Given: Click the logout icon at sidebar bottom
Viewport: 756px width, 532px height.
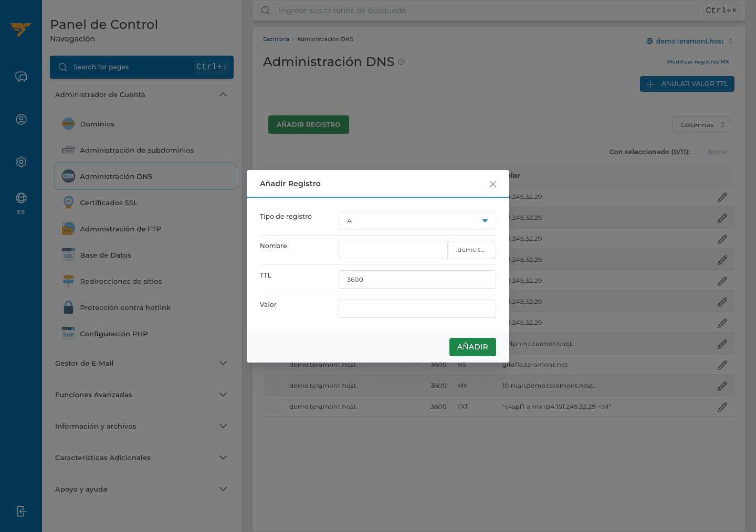Looking at the screenshot, I should point(21,511).
